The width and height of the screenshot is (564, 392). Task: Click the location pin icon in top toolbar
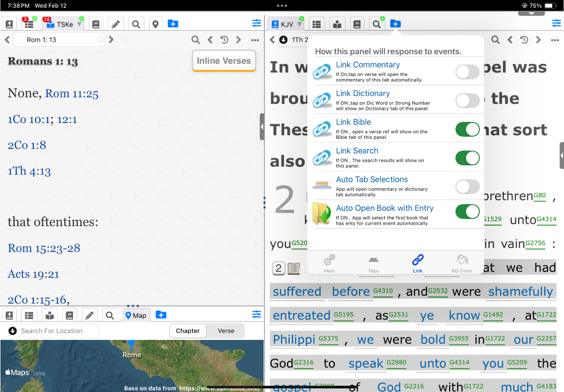point(155,24)
